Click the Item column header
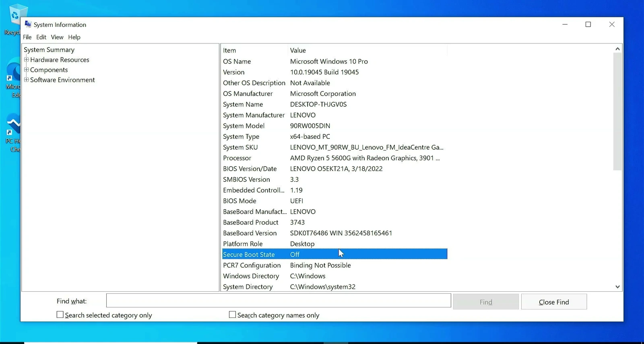 (x=255, y=50)
